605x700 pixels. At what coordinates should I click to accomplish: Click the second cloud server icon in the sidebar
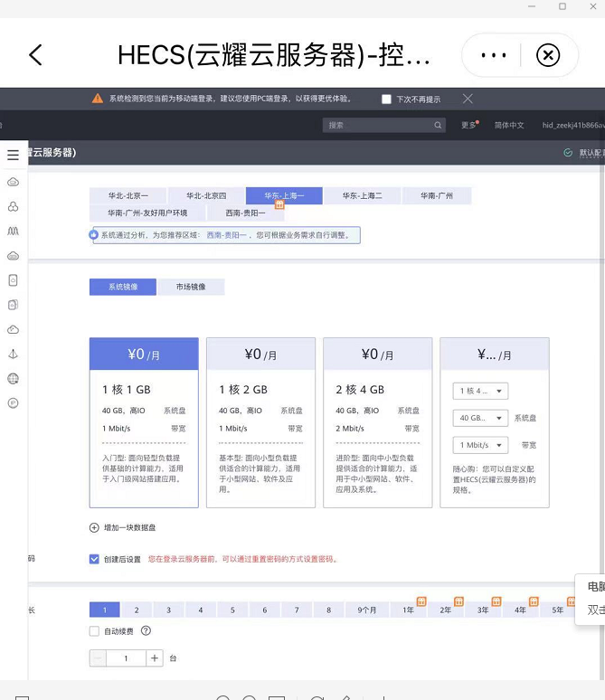(13, 256)
